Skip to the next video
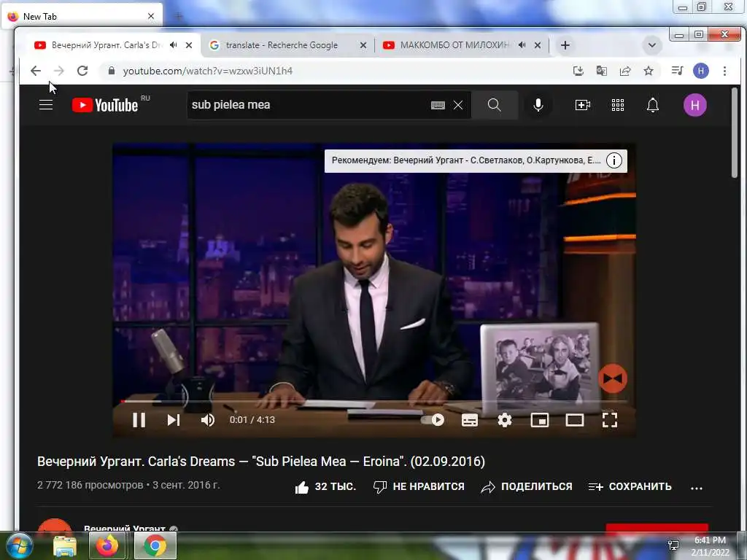Viewport: 747px width, 560px height. pos(174,419)
